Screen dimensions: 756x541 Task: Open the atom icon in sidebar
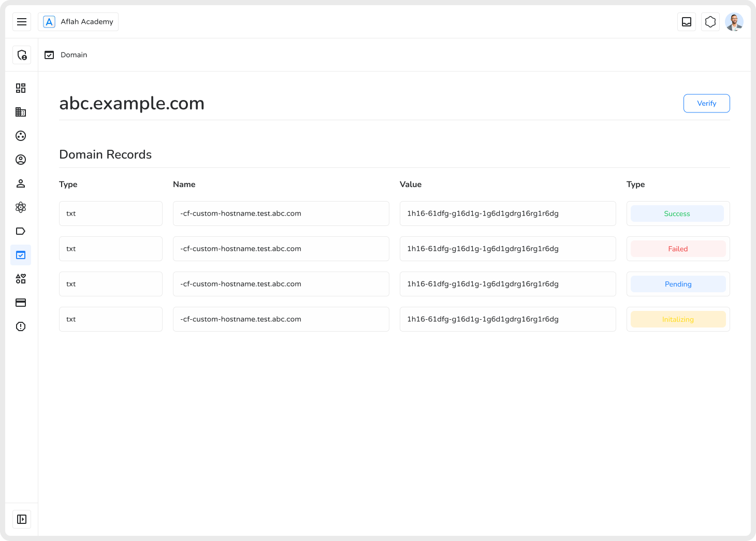(x=21, y=207)
